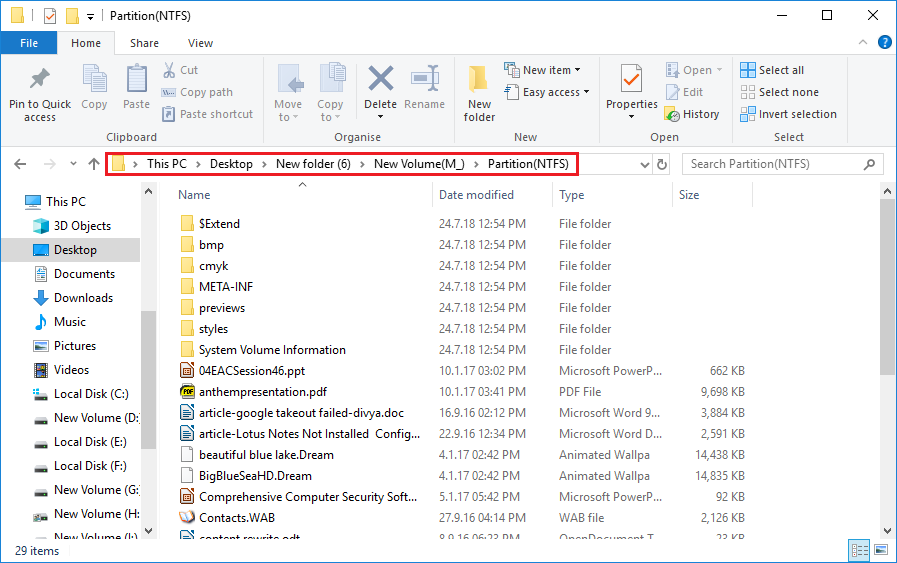Click the navigation pane scrollbar
897x563 pixels.
149,378
